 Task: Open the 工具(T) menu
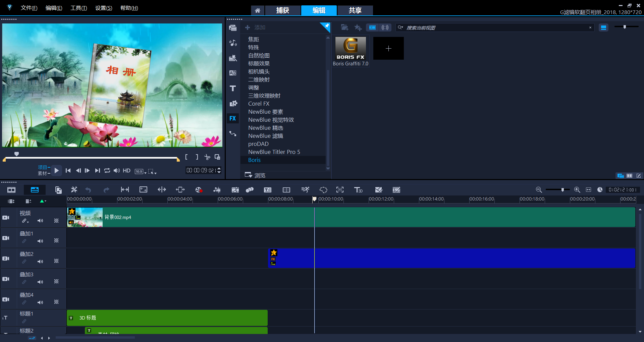[x=78, y=8]
